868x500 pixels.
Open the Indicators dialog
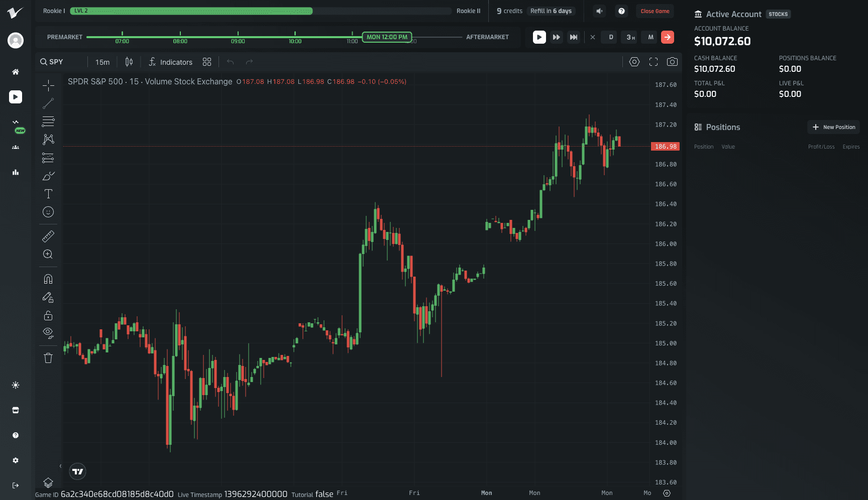[x=171, y=62]
